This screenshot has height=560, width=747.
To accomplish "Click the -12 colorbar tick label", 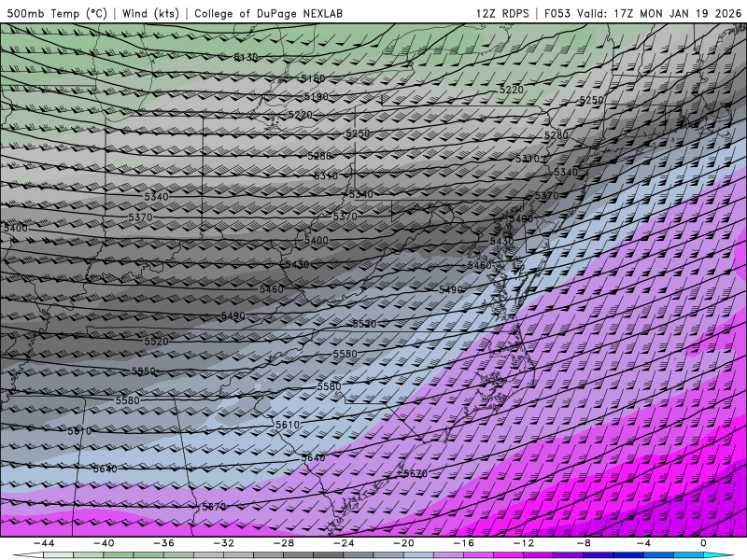I will click(524, 543).
